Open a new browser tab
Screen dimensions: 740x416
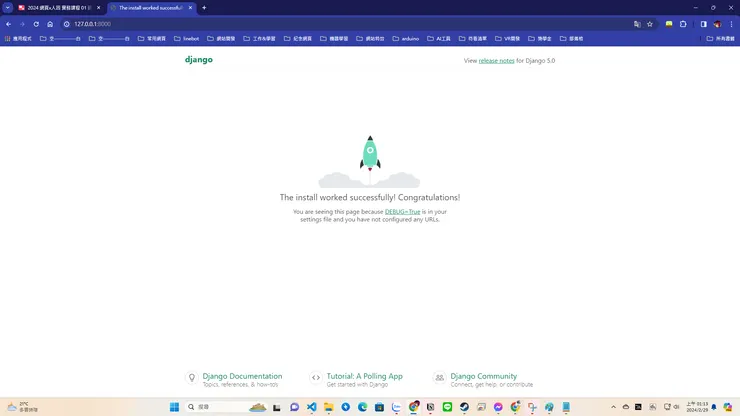204,8
